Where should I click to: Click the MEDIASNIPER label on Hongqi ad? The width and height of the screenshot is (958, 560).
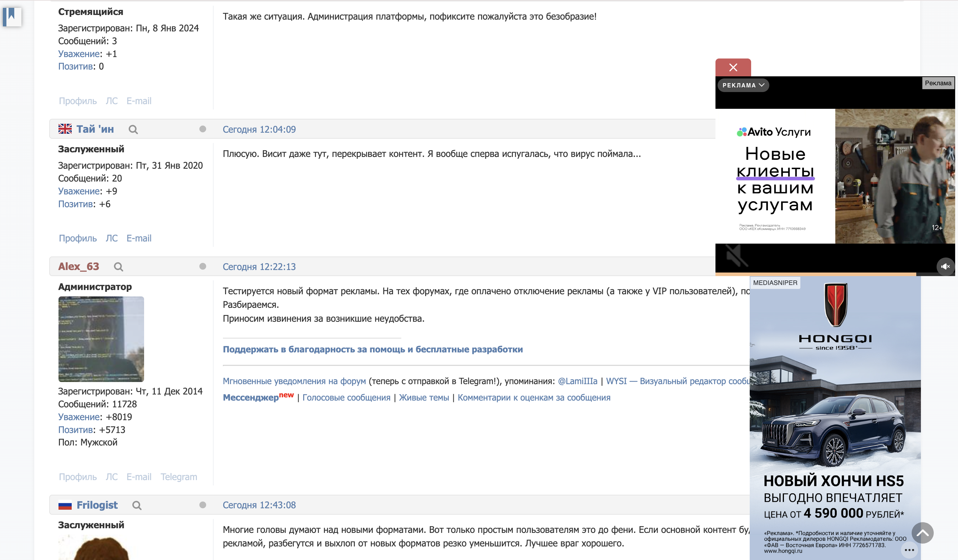click(775, 282)
